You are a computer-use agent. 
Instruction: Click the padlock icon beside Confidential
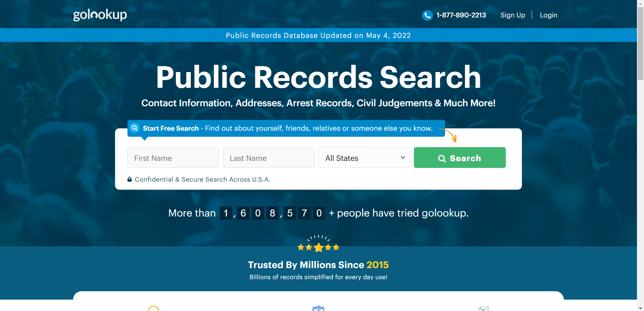[x=129, y=179]
